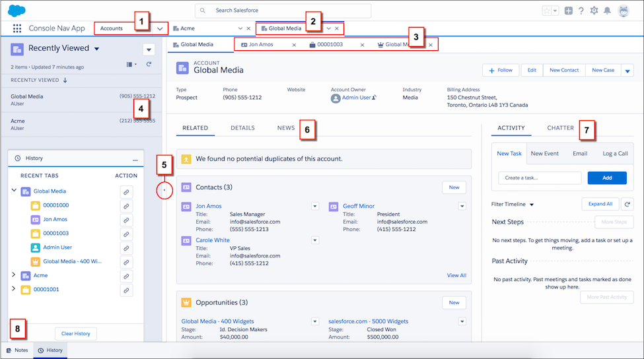The height and width of the screenshot is (359, 644).
Task: Open the Global Media tab dropdown chevron
Action: click(x=328, y=28)
